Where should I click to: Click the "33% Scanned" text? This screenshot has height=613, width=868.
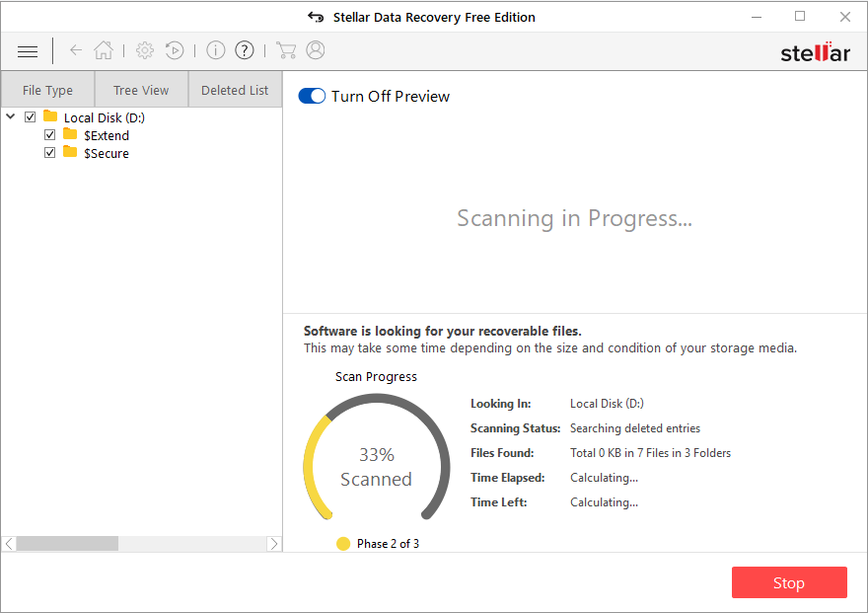[x=377, y=467]
